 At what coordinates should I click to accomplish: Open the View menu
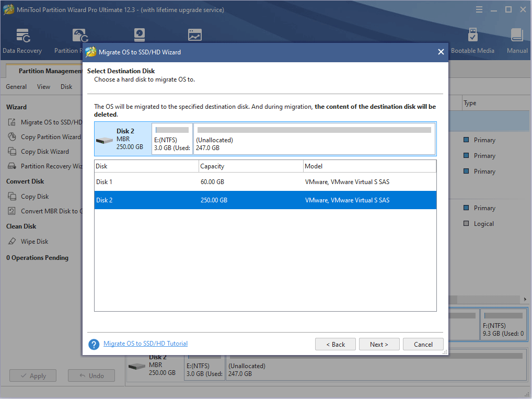[x=43, y=87]
